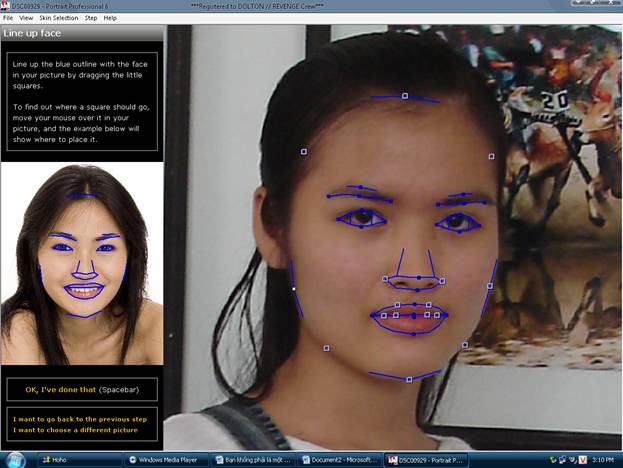Open the Step menu

(91, 18)
